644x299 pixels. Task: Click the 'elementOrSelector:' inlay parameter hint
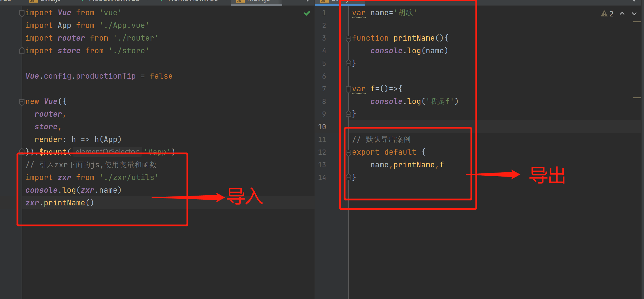point(107,151)
